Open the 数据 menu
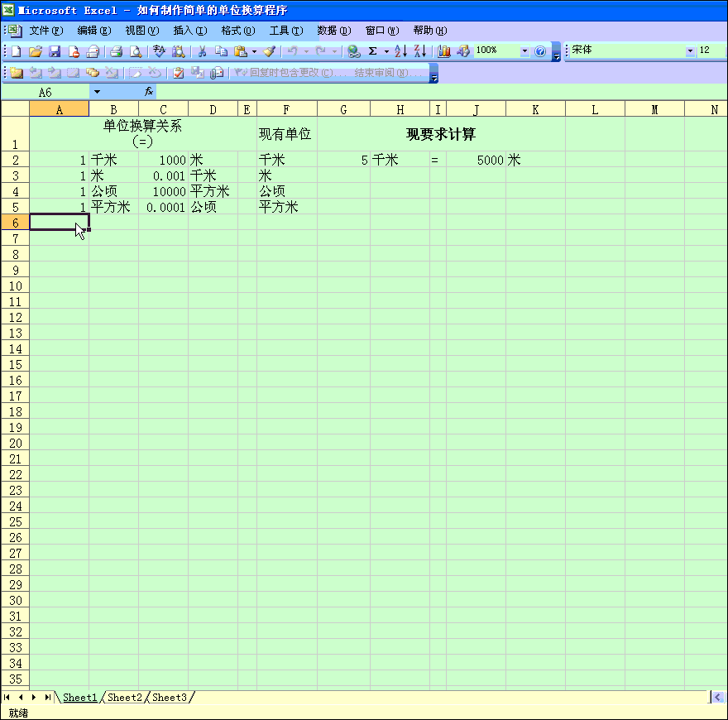 pos(333,31)
